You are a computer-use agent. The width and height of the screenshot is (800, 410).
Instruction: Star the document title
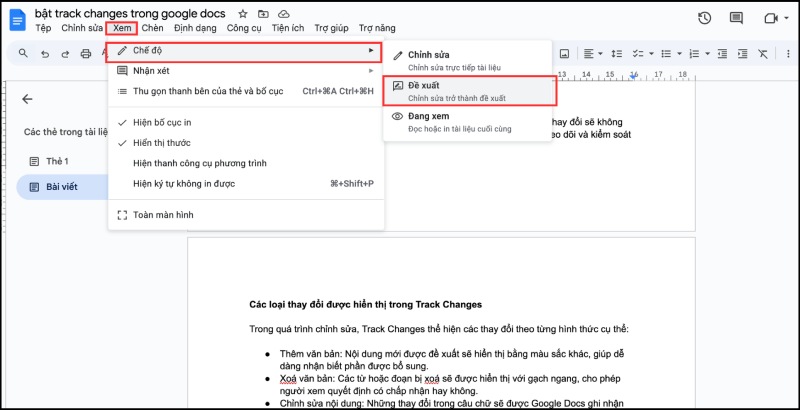point(243,14)
